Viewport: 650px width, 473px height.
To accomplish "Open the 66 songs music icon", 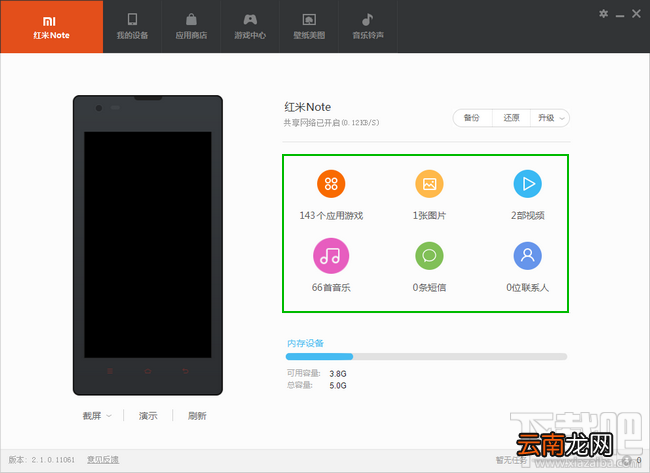I will tap(331, 255).
